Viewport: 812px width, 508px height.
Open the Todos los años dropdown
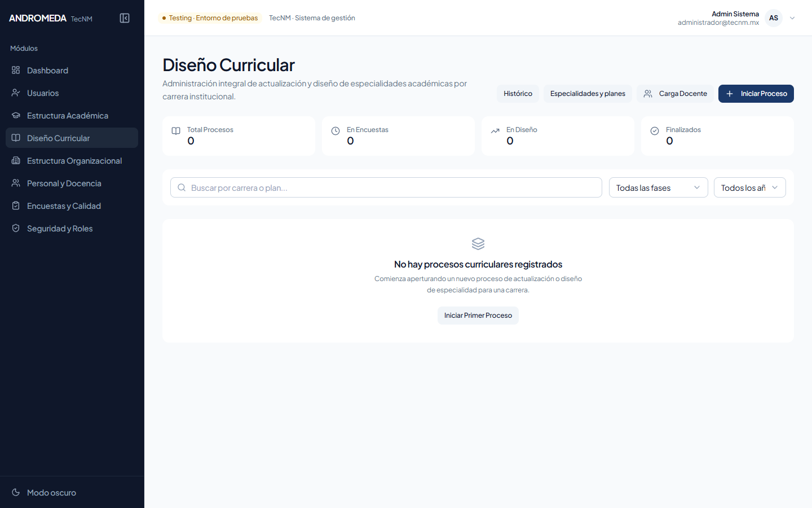pyautogui.click(x=749, y=187)
